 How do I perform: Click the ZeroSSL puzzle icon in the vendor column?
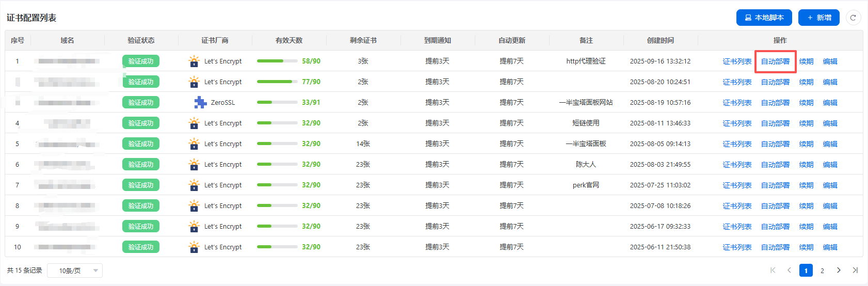[200, 103]
